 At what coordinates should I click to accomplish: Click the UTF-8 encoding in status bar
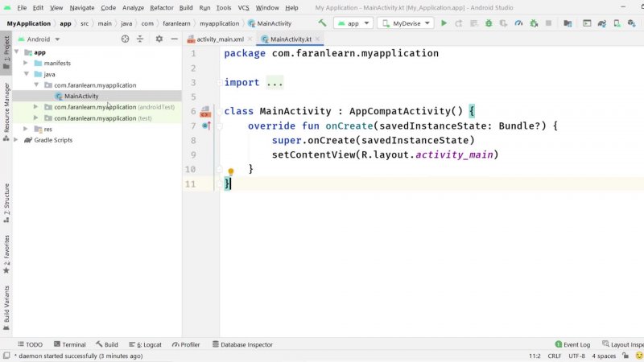[x=576, y=356]
